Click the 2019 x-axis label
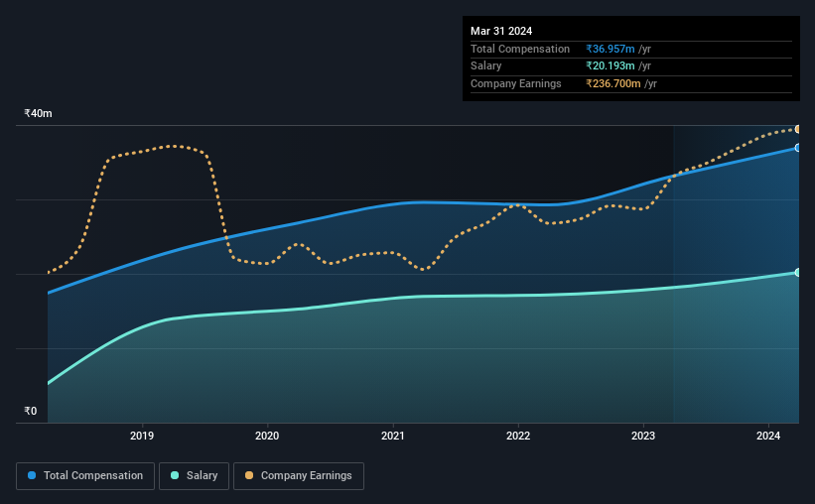815x504 pixels. point(141,436)
